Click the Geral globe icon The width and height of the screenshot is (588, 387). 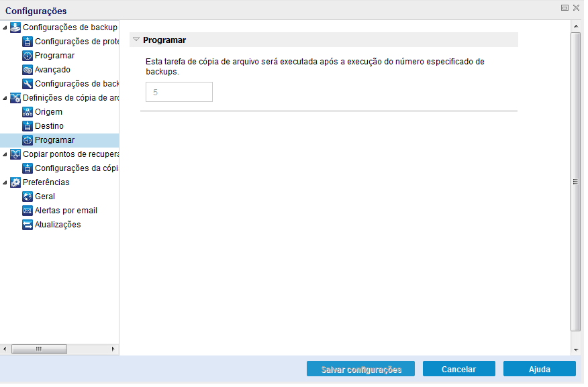(28, 197)
